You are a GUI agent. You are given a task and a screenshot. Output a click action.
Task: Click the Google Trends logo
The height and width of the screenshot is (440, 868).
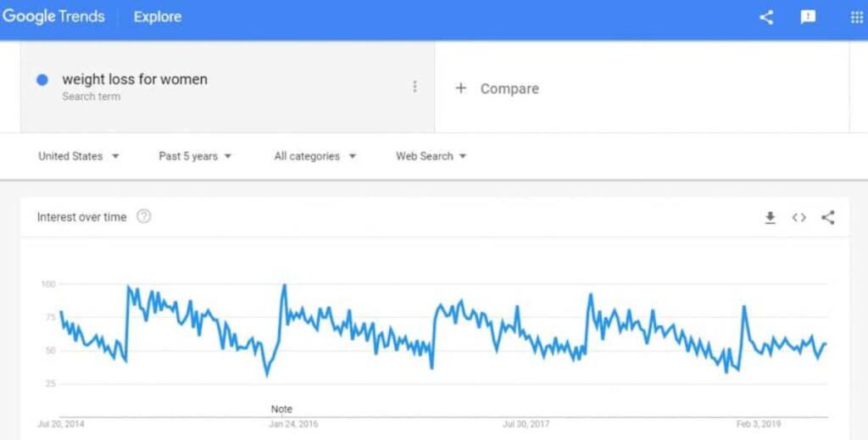coord(53,17)
